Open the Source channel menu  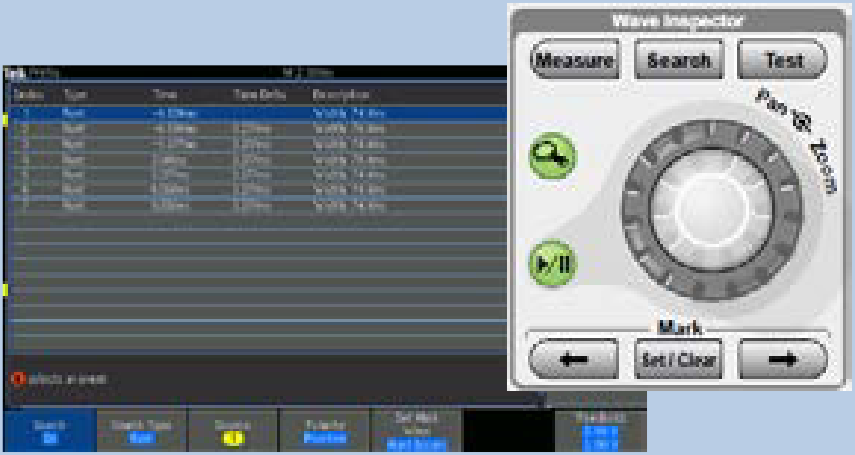[232, 431]
